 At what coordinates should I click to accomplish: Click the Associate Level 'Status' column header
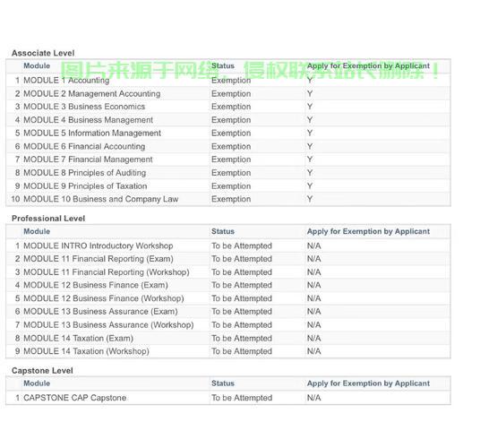click(x=223, y=65)
